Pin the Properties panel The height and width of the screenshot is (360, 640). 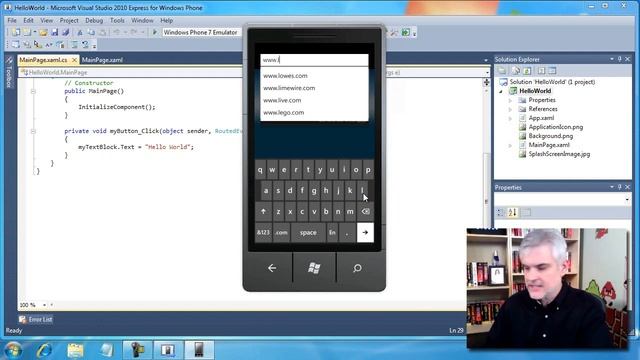(620, 187)
